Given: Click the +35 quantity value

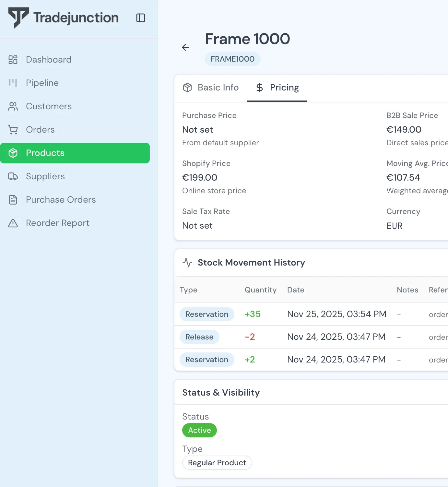Looking at the screenshot, I should [253, 314].
